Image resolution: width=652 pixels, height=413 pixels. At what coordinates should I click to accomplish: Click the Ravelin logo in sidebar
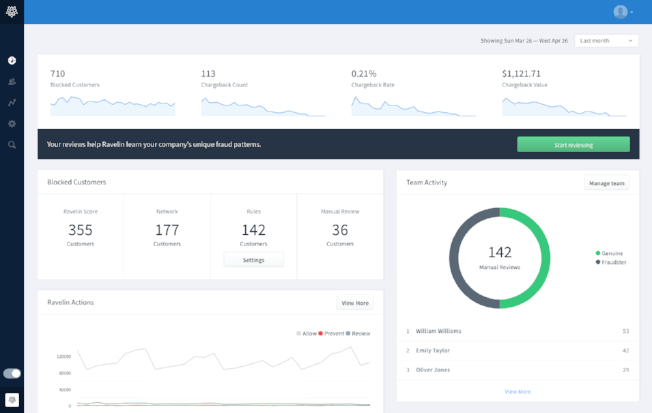pos(12,12)
